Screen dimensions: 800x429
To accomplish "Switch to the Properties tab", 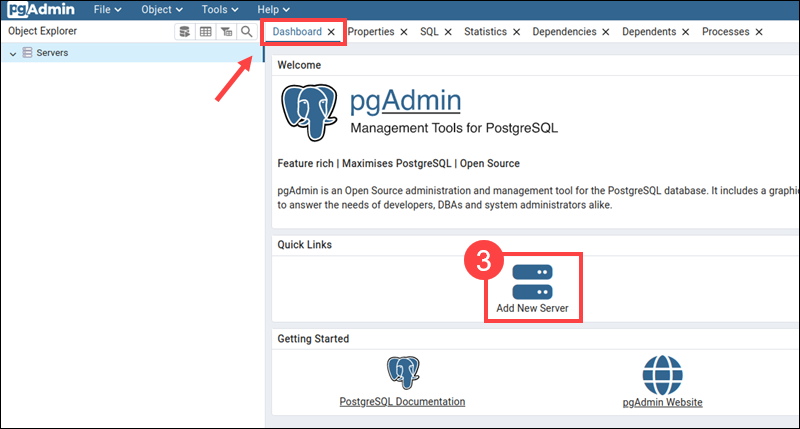I will coord(371,32).
